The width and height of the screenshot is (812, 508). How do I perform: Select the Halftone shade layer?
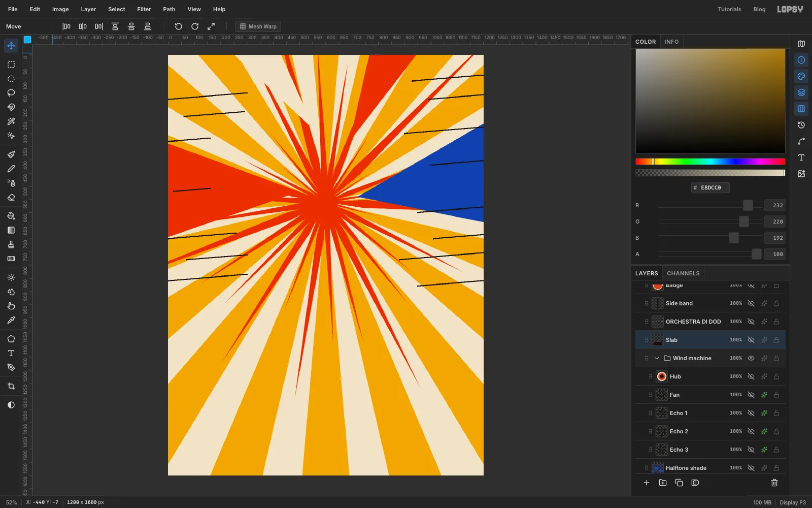point(710,467)
